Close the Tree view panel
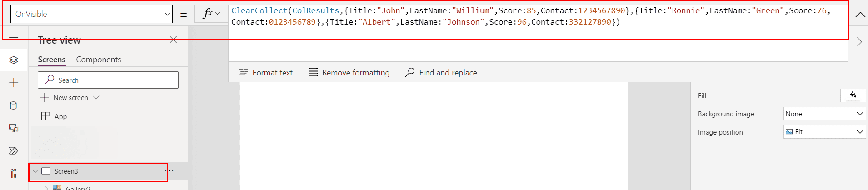868x190 pixels. point(173,40)
